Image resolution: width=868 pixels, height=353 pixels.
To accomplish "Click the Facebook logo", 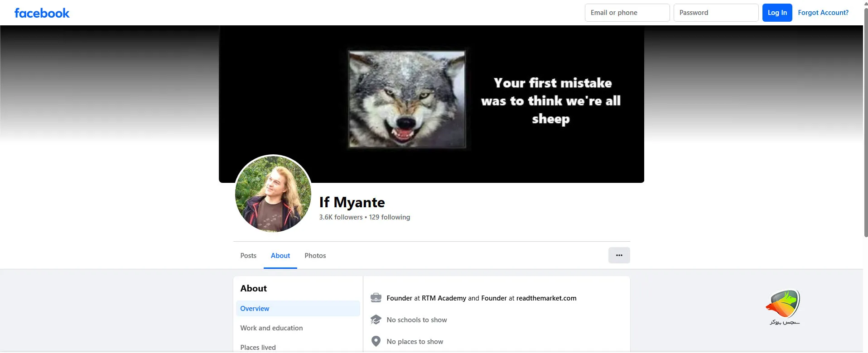I will [42, 13].
